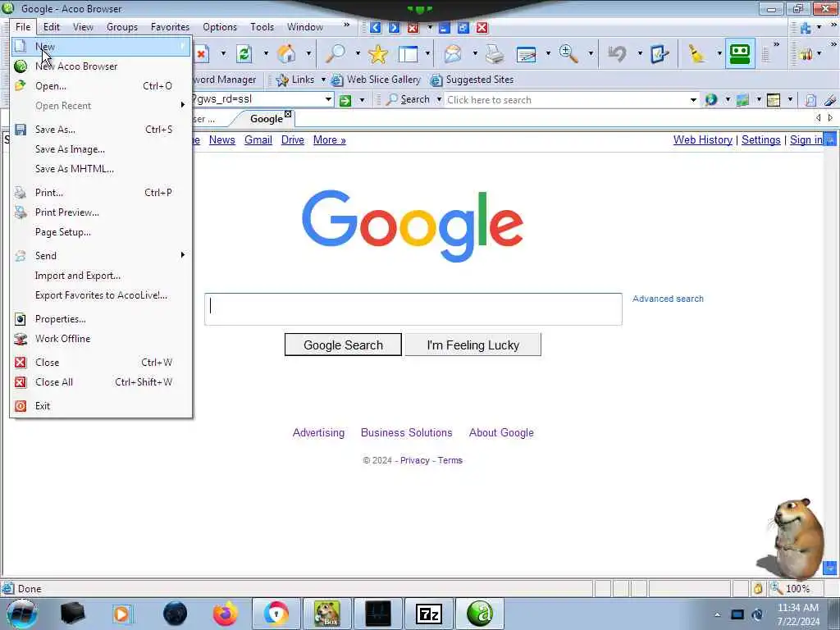Open the New submenu in File menu
Viewport: 840px width, 630px height.
coord(101,47)
